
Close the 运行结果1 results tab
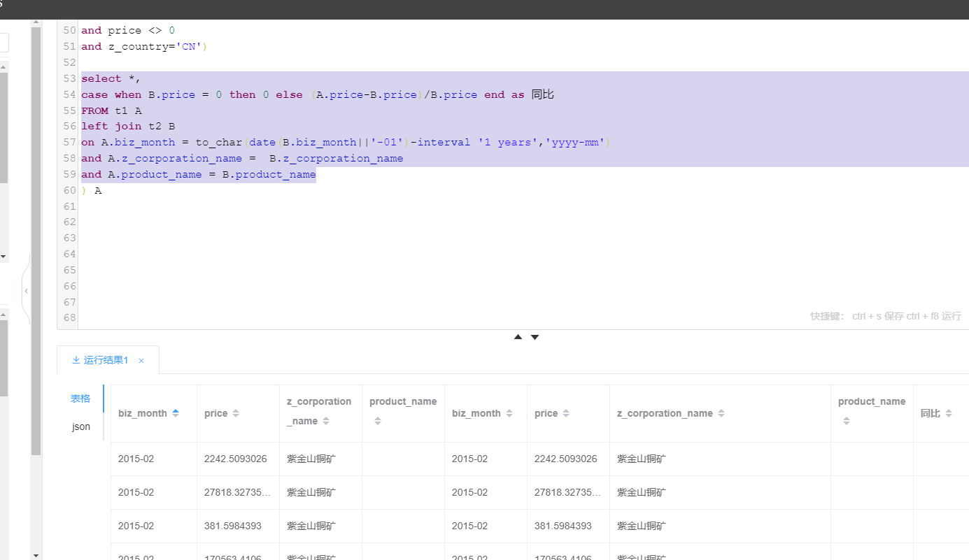click(x=141, y=361)
